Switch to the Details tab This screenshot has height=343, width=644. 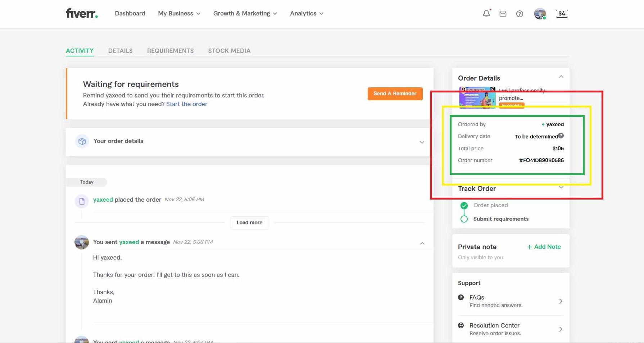point(121,51)
